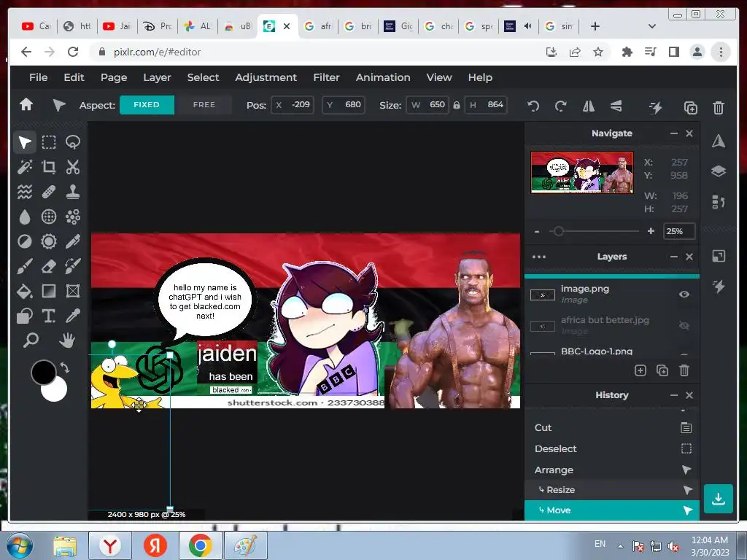Select the Crop tool

pos(49,167)
